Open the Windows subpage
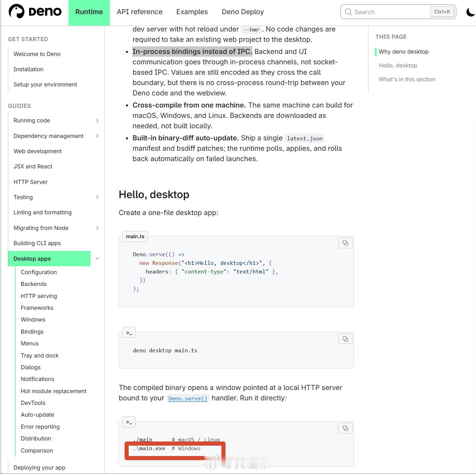The image size is (476, 474). pyautogui.click(x=33, y=319)
